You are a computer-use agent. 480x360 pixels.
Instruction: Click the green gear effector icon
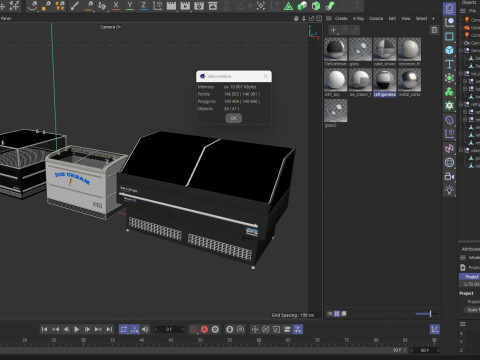[449, 106]
